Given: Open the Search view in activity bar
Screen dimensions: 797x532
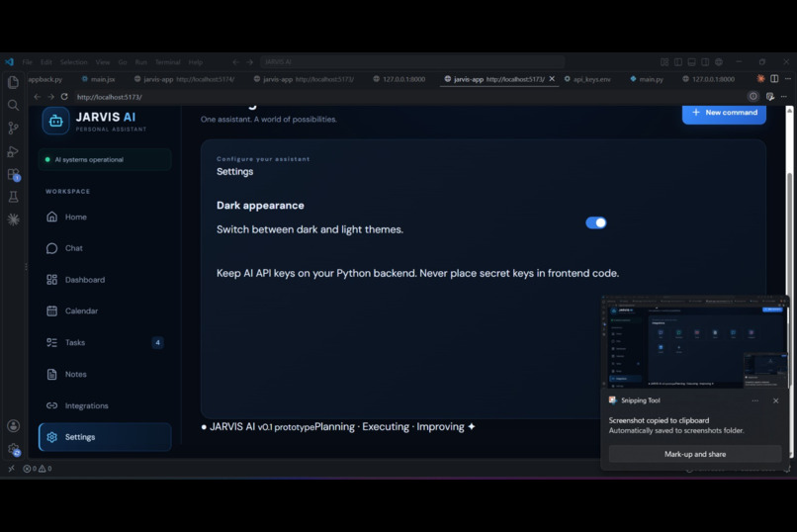Looking at the screenshot, I should [x=13, y=105].
